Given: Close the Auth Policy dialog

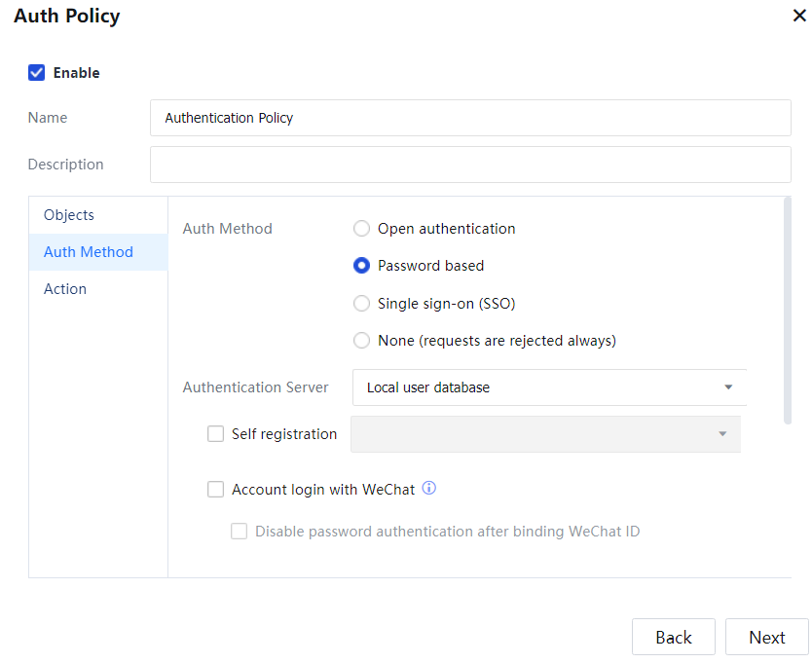Looking at the screenshot, I should pyautogui.click(x=798, y=17).
